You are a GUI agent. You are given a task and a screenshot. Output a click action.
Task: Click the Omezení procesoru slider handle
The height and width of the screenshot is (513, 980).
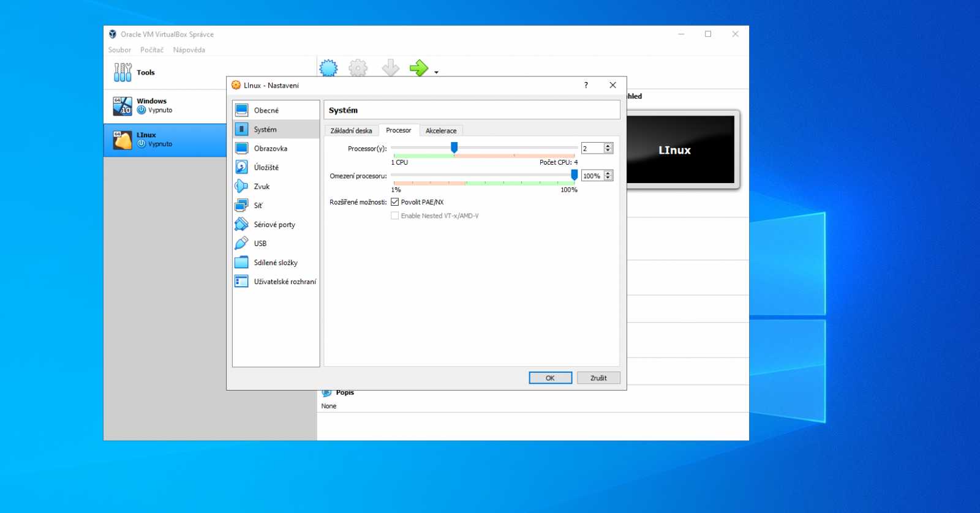point(574,175)
